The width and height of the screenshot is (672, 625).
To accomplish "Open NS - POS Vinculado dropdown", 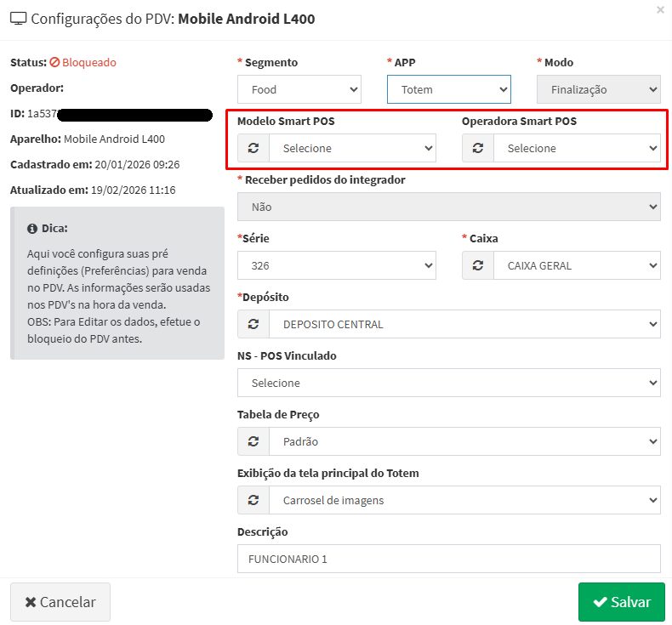I will coord(448,383).
